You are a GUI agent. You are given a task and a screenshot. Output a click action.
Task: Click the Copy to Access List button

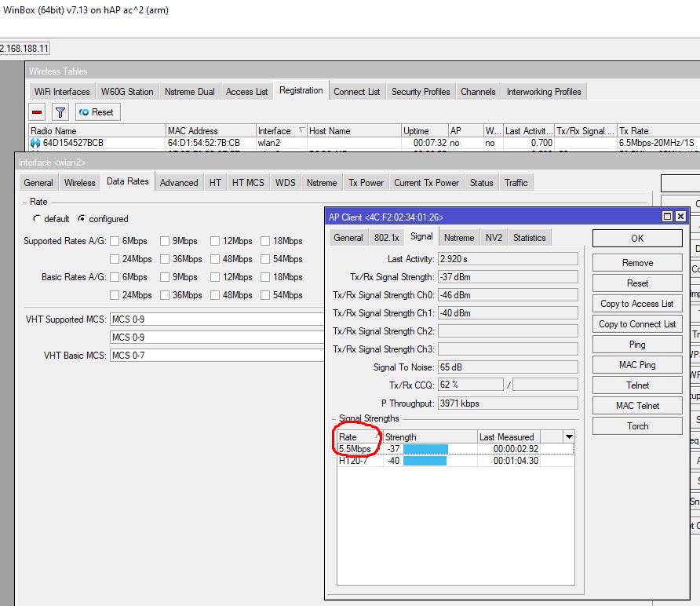636,304
